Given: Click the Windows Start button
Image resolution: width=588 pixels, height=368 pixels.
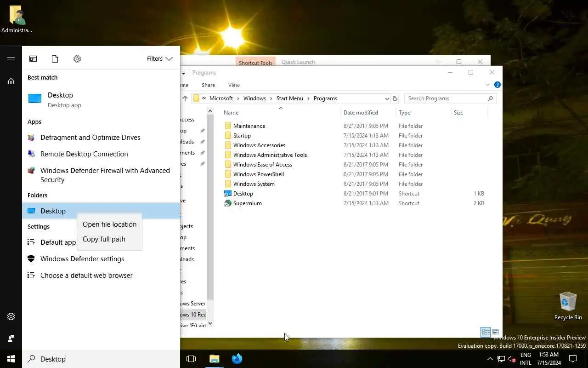Looking at the screenshot, I should (x=11, y=359).
